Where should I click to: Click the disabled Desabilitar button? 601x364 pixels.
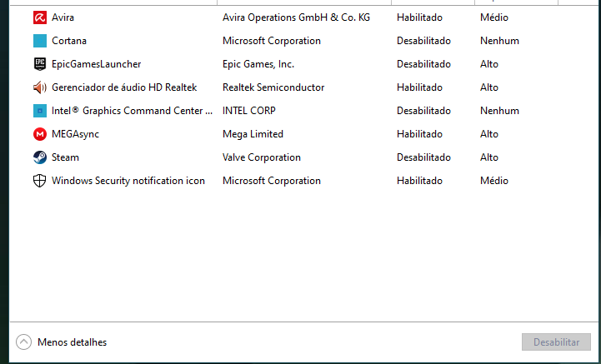(556, 342)
